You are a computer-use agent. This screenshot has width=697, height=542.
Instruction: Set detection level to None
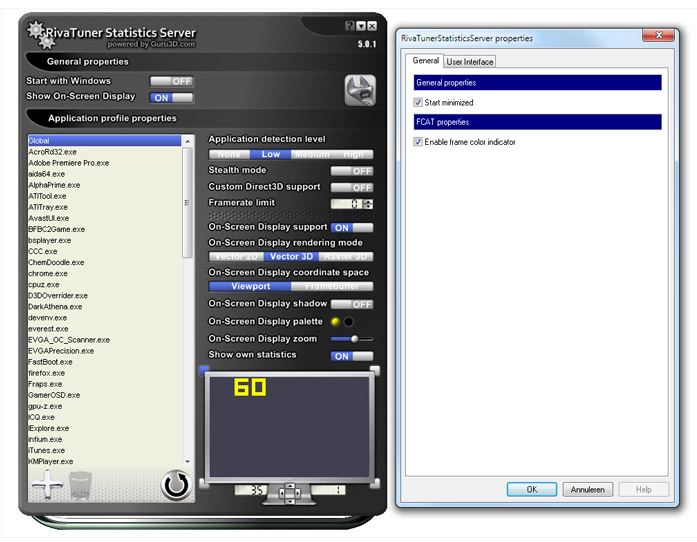(x=229, y=154)
